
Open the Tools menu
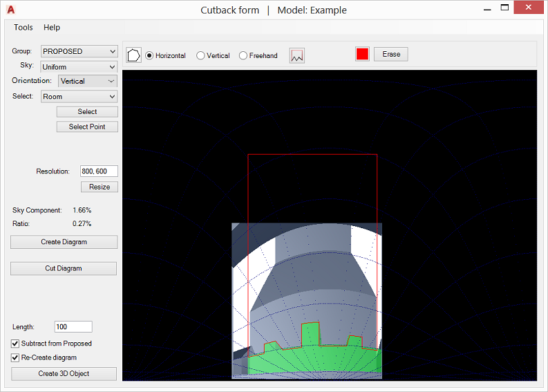click(x=23, y=28)
